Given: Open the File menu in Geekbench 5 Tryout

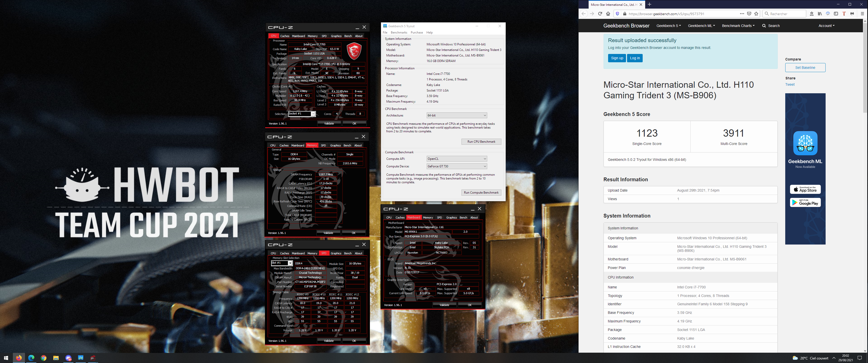Looking at the screenshot, I should (385, 33).
